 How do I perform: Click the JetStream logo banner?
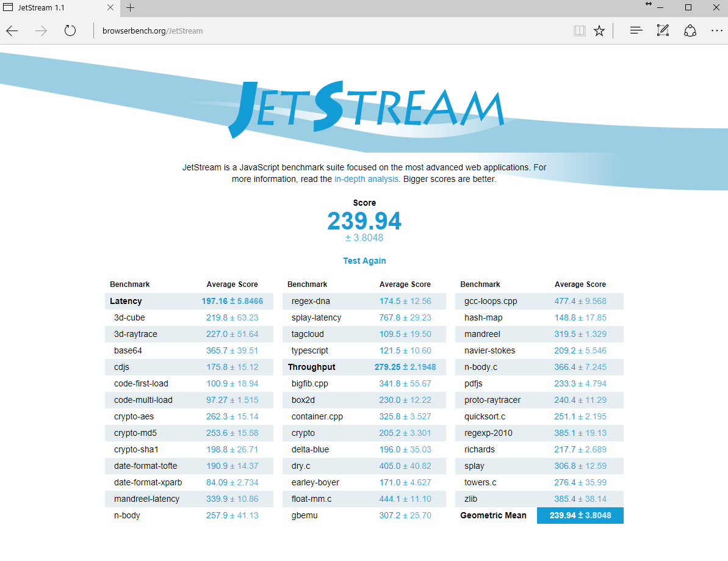pyautogui.click(x=366, y=110)
